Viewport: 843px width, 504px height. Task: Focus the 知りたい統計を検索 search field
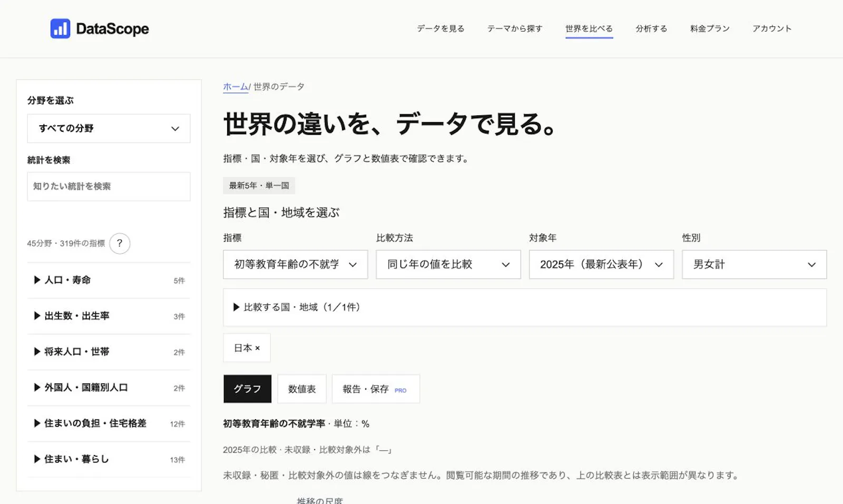click(x=109, y=186)
